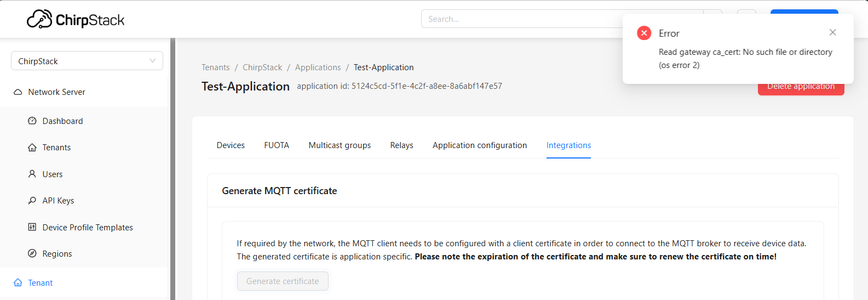Click the ca_cert error message text
This screenshot has width=868, height=300.
[x=745, y=59]
